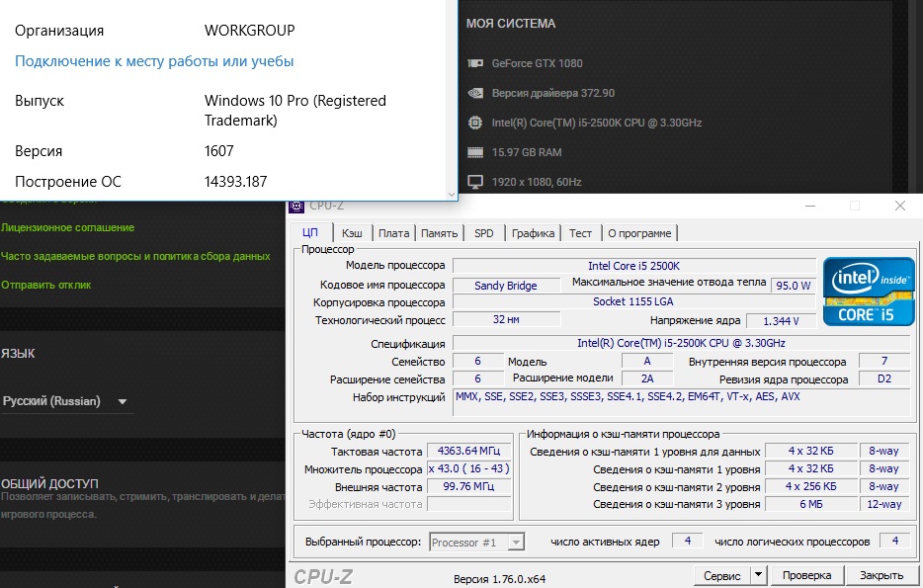Open Подключение к месту работы или учебы link
This screenshot has width=923, height=588.
coord(154,61)
